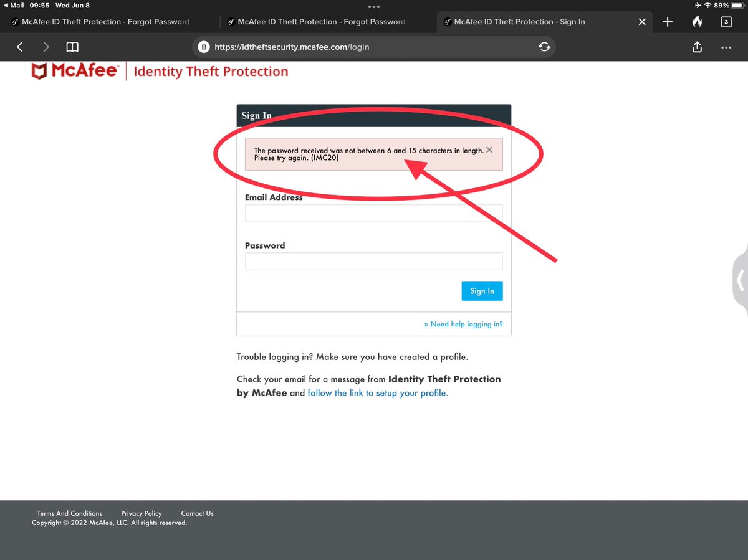The width and height of the screenshot is (748, 560).
Task: Close the Sign In tab
Action: [642, 22]
